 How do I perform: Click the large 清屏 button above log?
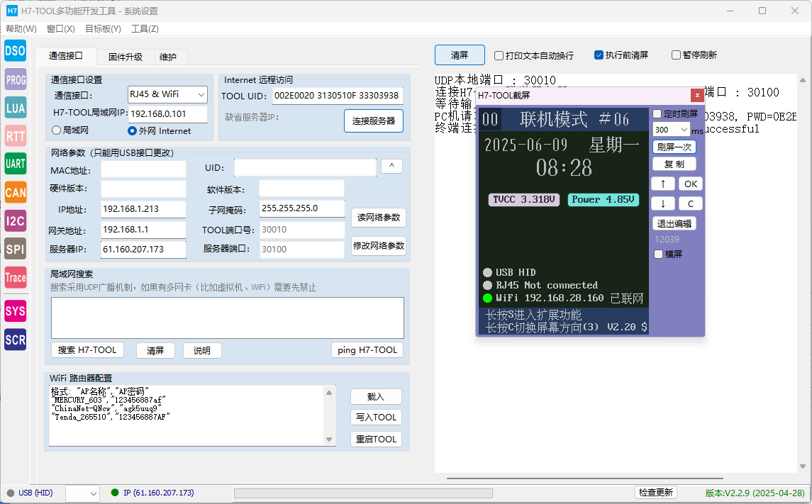[x=460, y=55]
